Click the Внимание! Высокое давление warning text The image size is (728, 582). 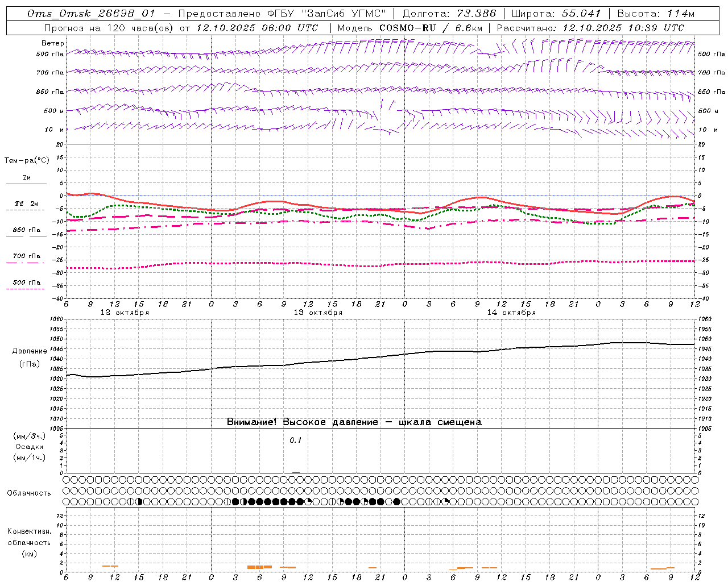[x=354, y=422]
